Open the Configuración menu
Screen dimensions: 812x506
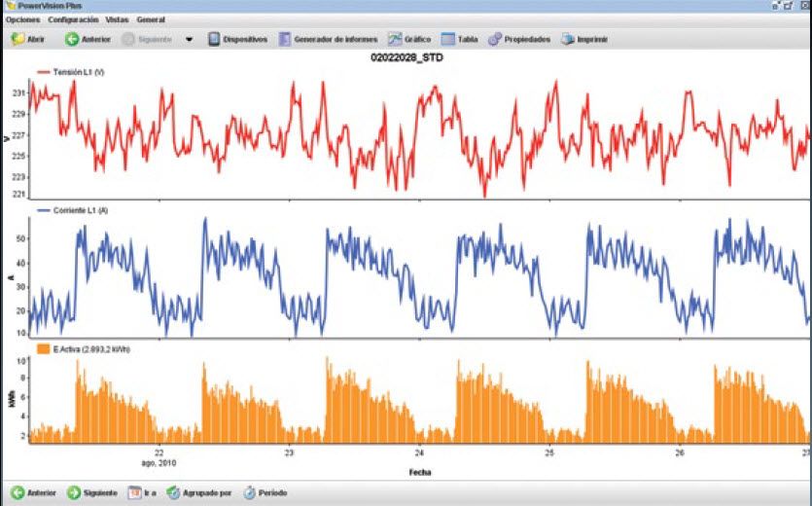73,19
